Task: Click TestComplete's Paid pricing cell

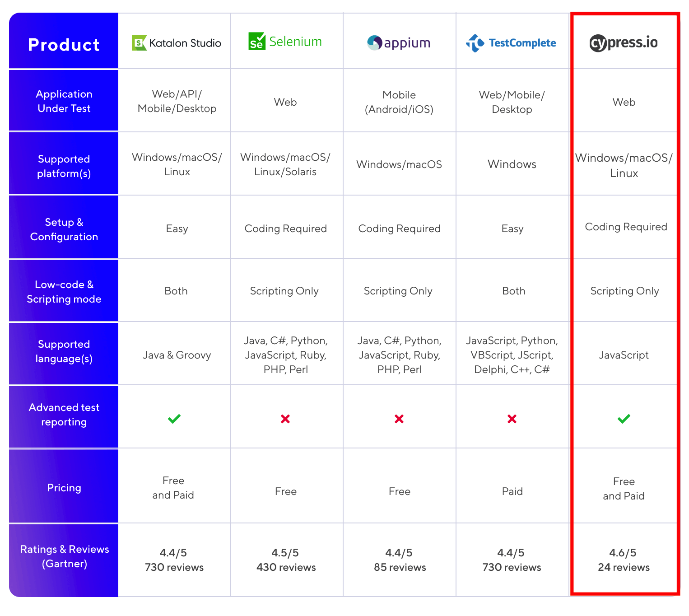Action: pos(512,491)
